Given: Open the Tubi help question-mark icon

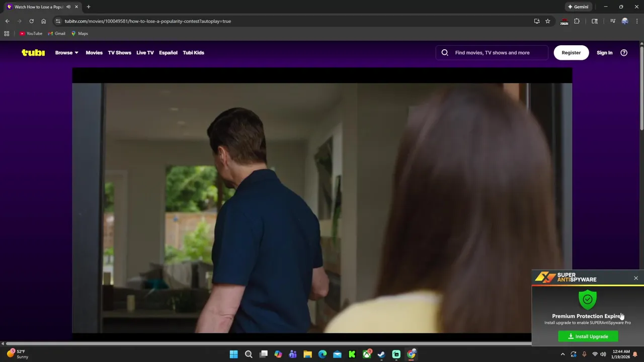Looking at the screenshot, I should [624, 52].
